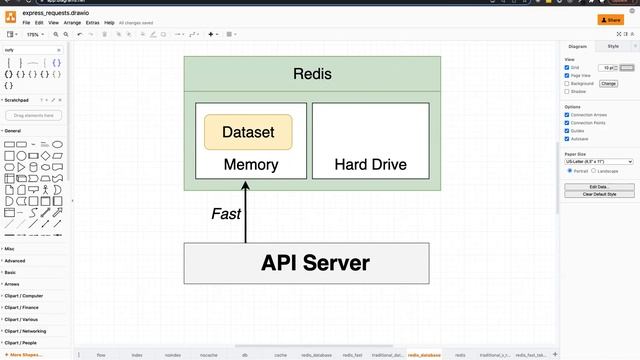Viewport: 640px width, 360px height.
Task: Click the To Front toolbar icon
Action: 119,35
